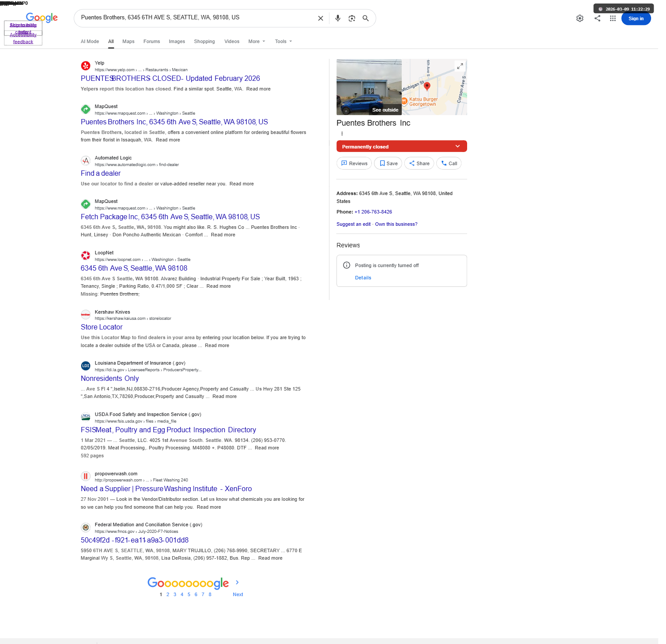The height and width of the screenshot is (644, 666).
Task: Open Need a Supplier XenForo result
Action: (x=166, y=488)
